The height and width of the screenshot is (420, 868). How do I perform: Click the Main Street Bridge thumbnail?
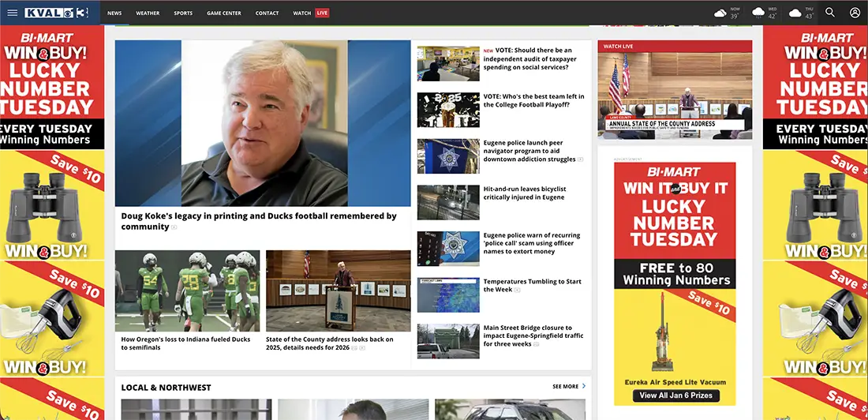(x=448, y=341)
